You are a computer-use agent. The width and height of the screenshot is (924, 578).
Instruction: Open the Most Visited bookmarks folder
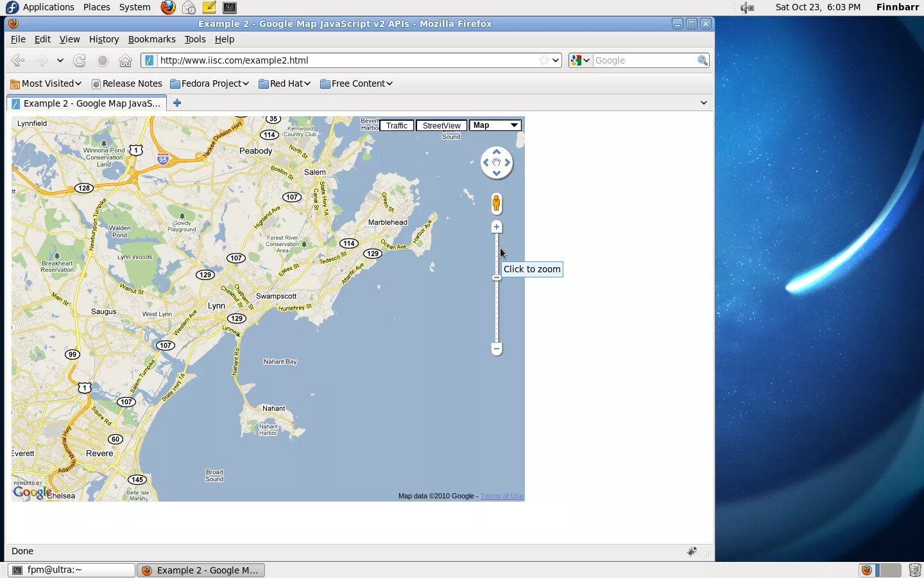pos(46,83)
